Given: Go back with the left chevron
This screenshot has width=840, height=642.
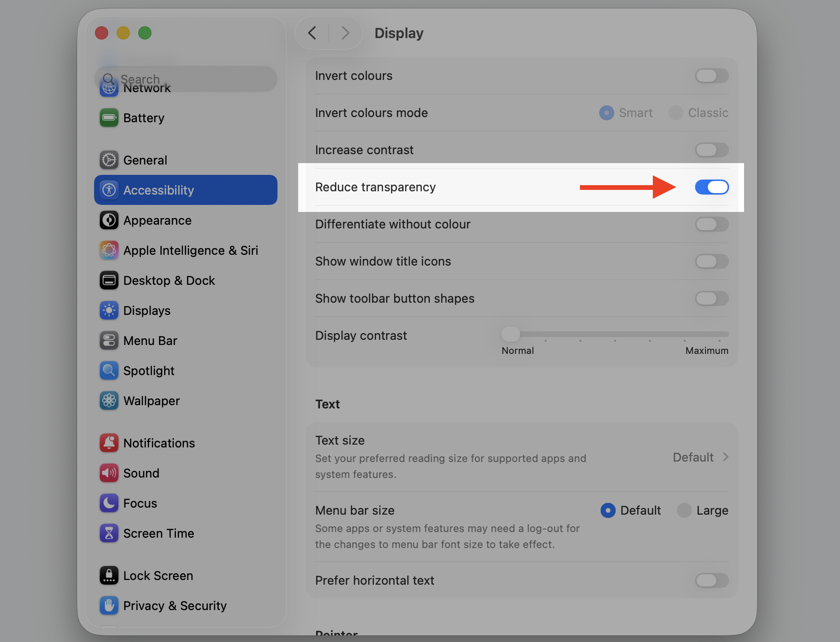Looking at the screenshot, I should 312,33.
